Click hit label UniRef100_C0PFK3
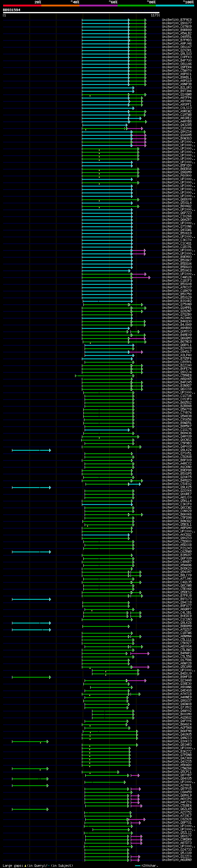197x868 pixels. [x=177, y=57]
